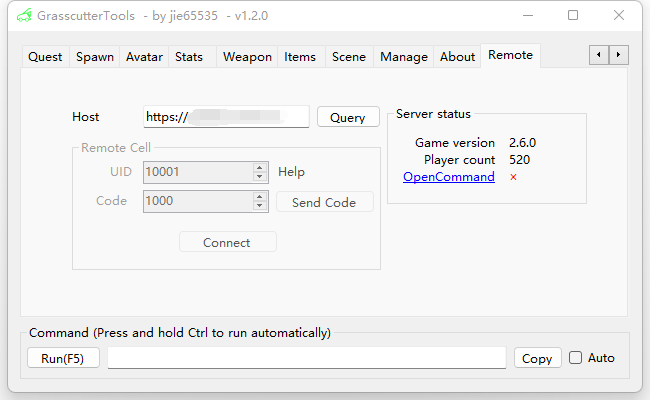650x400 pixels.
Task: Click the OpenCommand link
Action: pos(448,177)
